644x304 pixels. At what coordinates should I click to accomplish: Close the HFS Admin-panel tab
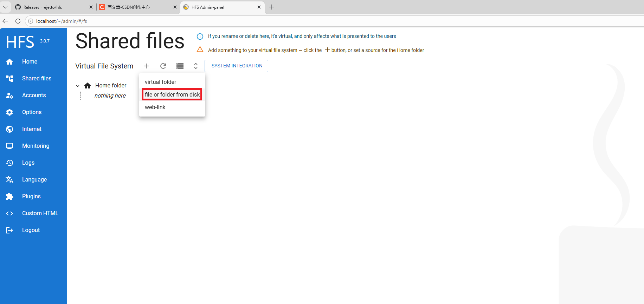coord(259,7)
